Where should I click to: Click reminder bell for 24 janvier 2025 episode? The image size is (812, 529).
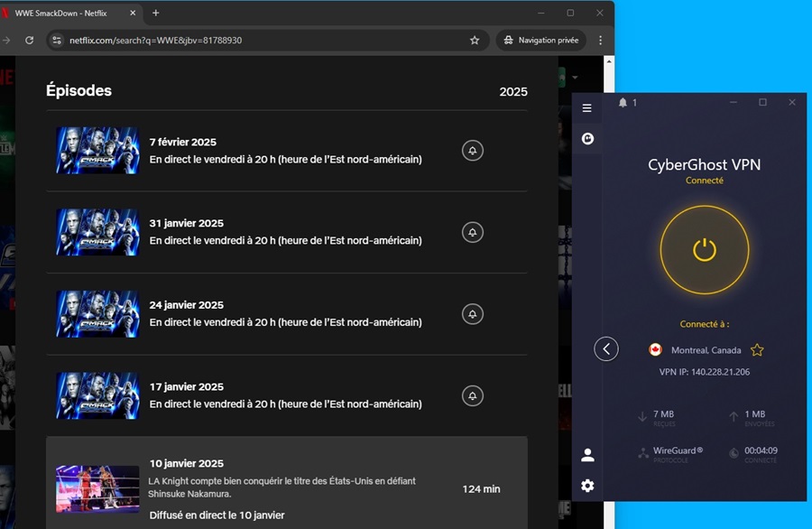472,314
